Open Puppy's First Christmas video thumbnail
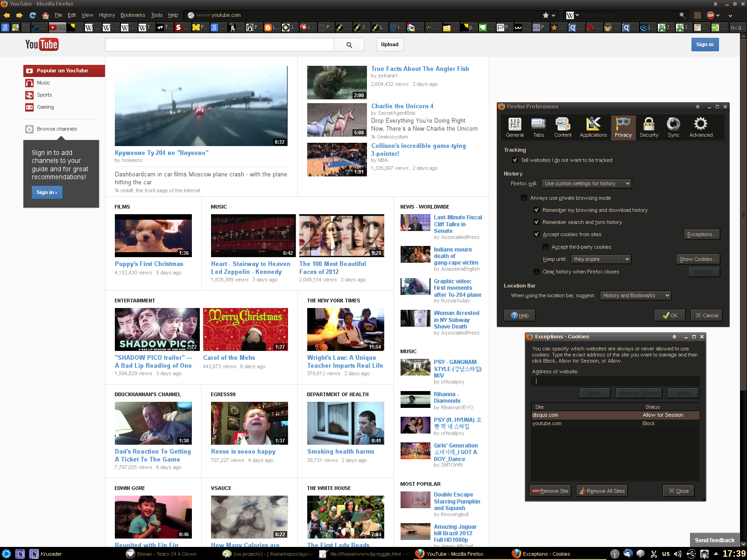The height and width of the screenshot is (560, 747). click(153, 236)
